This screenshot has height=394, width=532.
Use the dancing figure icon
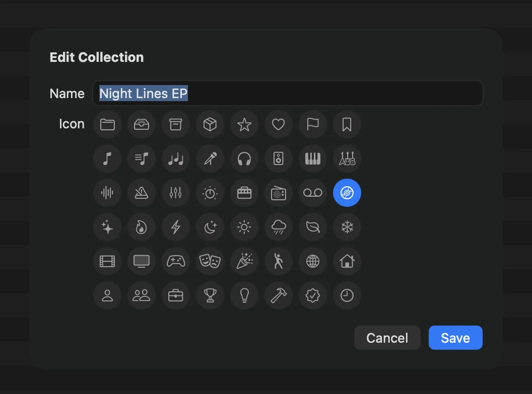(279, 261)
